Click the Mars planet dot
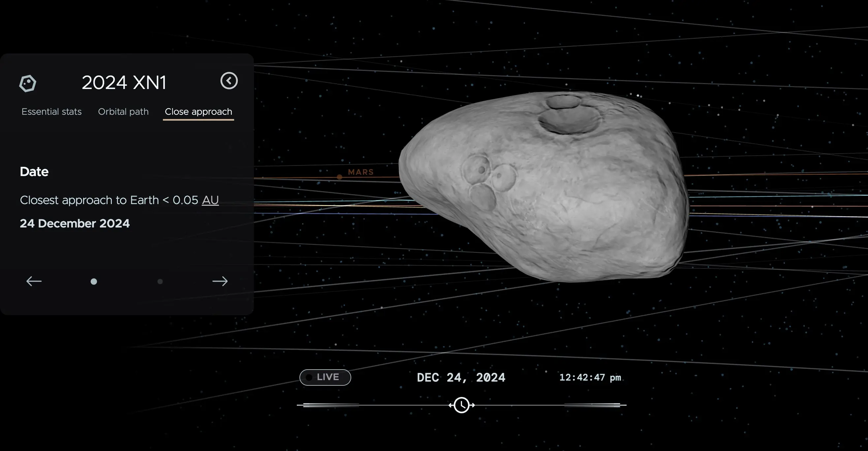This screenshot has height=451, width=868. [340, 177]
